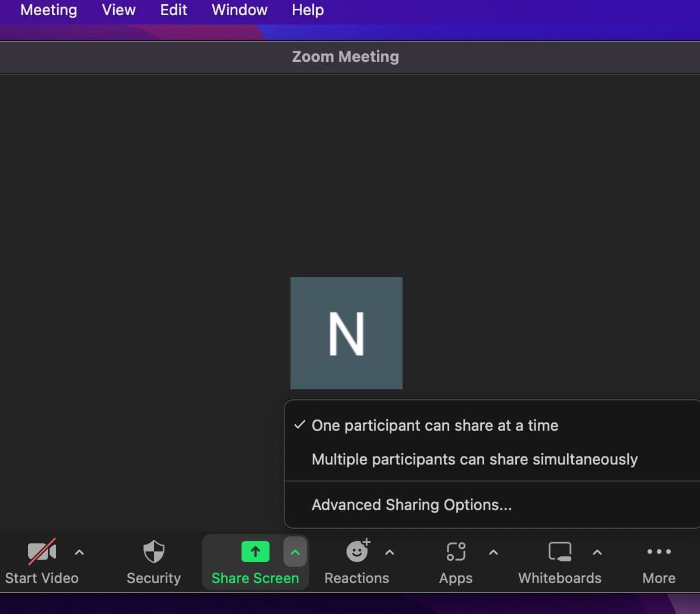Expand the Reactions options chevron
This screenshot has width=700, height=614.
tap(390, 552)
